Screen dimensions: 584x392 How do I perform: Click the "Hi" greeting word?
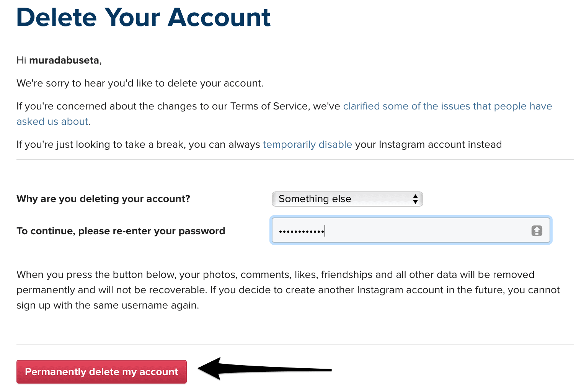click(21, 60)
